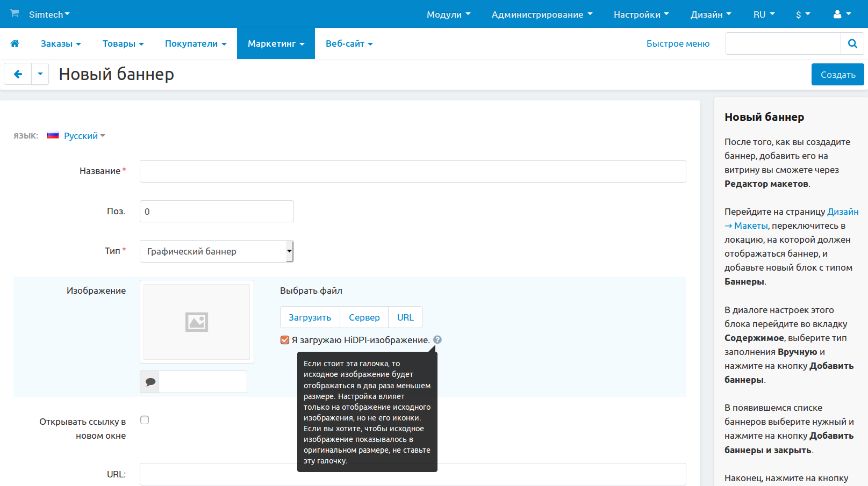Image resolution: width=868 pixels, height=486 pixels.
Task: Click the Загрузить upload button
Action: tap(310, 317)
